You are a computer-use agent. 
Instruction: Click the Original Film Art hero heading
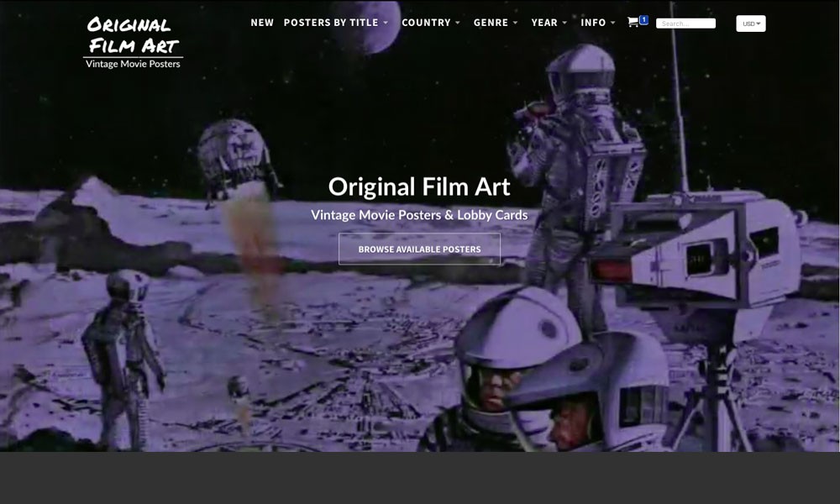[419, 186]
